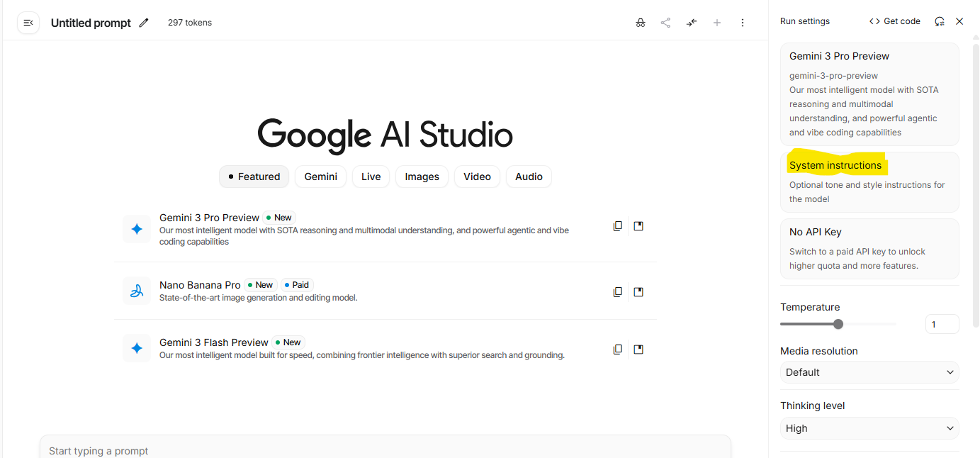Click the pencil icon to rename prompt
Image resolution: width=980 pixels, height=458 pixels.
[x=144, y=23]
